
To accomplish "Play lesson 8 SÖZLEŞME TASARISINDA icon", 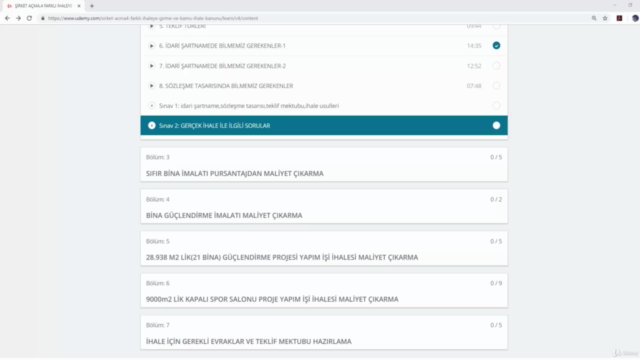I will pos(151,86).
